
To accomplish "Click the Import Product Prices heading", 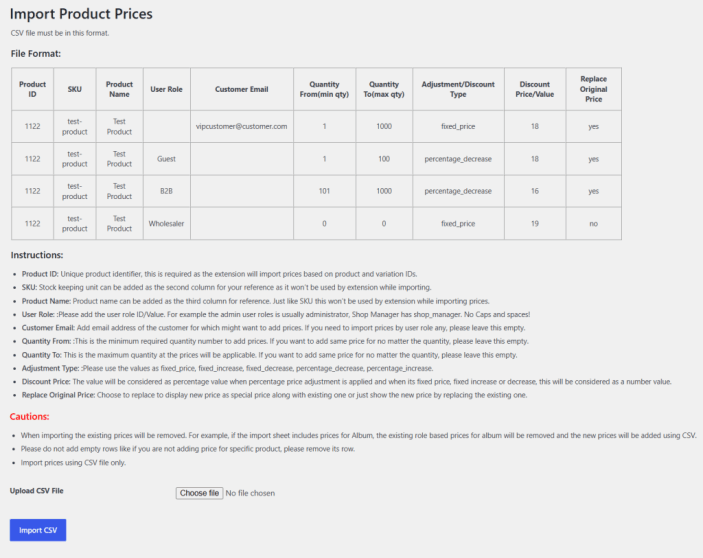I will 81,13.
